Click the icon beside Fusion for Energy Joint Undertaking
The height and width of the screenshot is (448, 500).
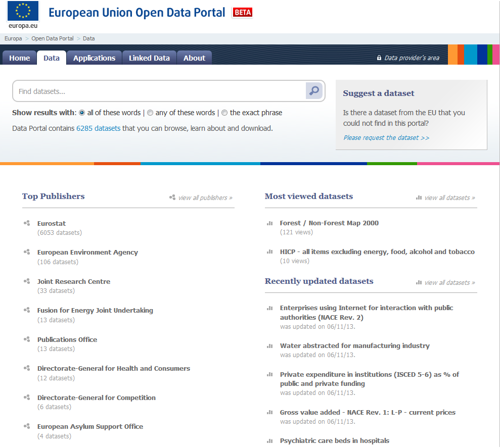click(27, 310)
